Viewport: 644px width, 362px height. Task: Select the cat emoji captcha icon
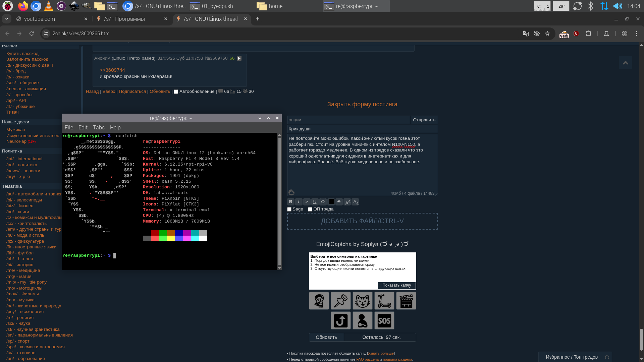pos(362,301)
